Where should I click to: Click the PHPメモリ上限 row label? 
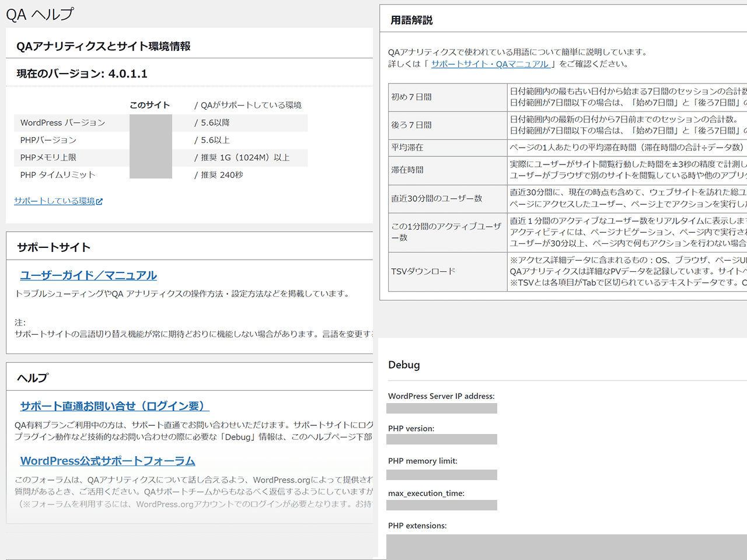[48, 157]
